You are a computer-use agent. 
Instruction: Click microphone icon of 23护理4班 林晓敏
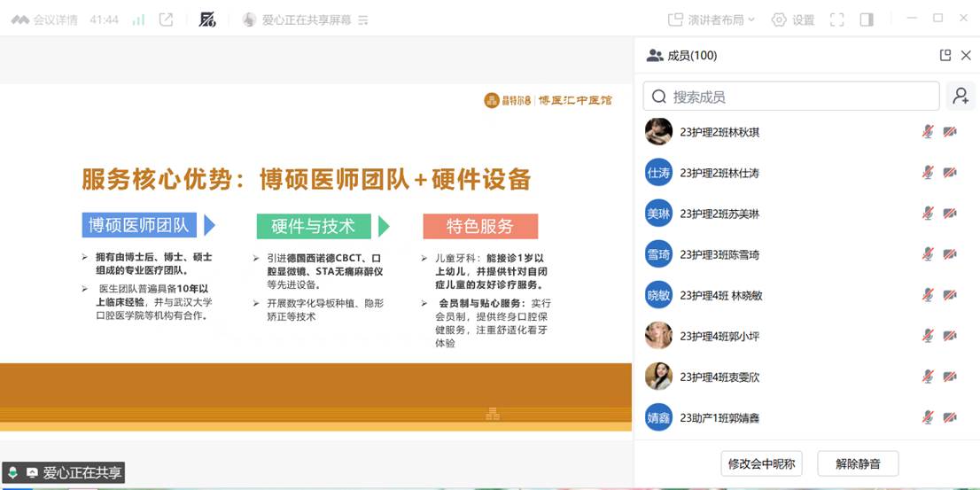(x=928, y=295)
